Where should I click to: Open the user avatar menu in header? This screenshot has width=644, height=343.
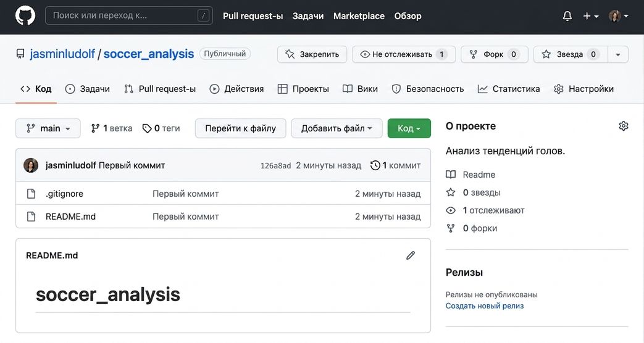coord(619,16)
